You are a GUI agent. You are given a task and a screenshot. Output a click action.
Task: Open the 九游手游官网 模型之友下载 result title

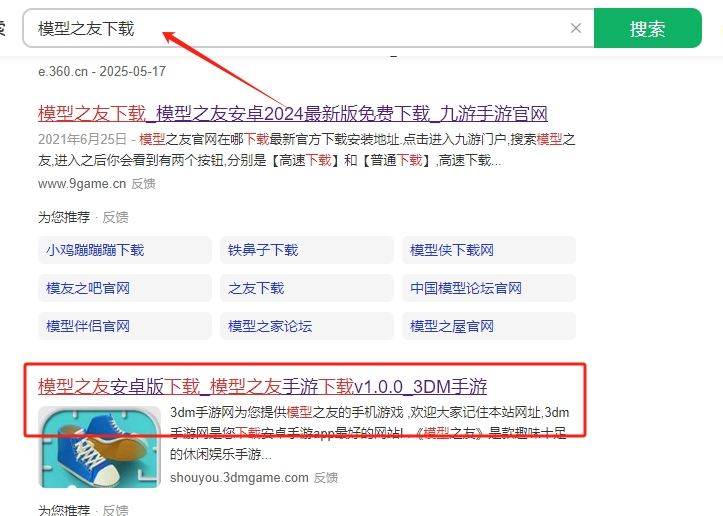point(293,113)
